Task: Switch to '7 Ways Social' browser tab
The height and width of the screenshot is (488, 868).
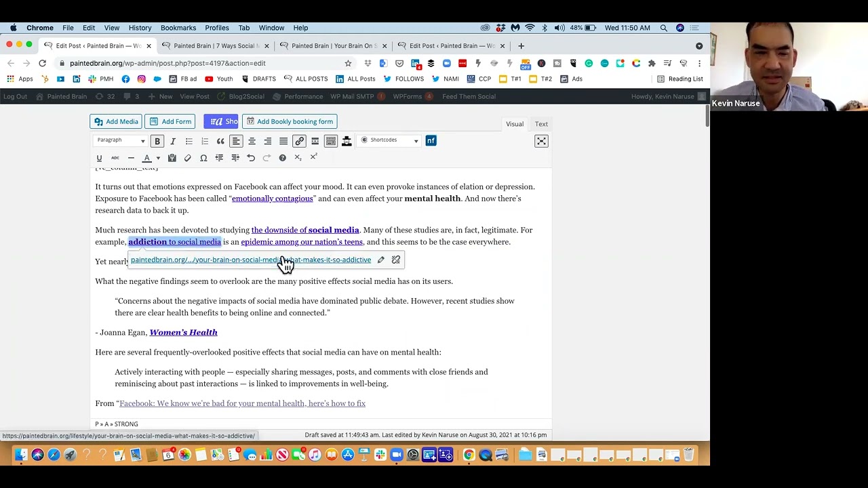Action: (x=216, y=45)
